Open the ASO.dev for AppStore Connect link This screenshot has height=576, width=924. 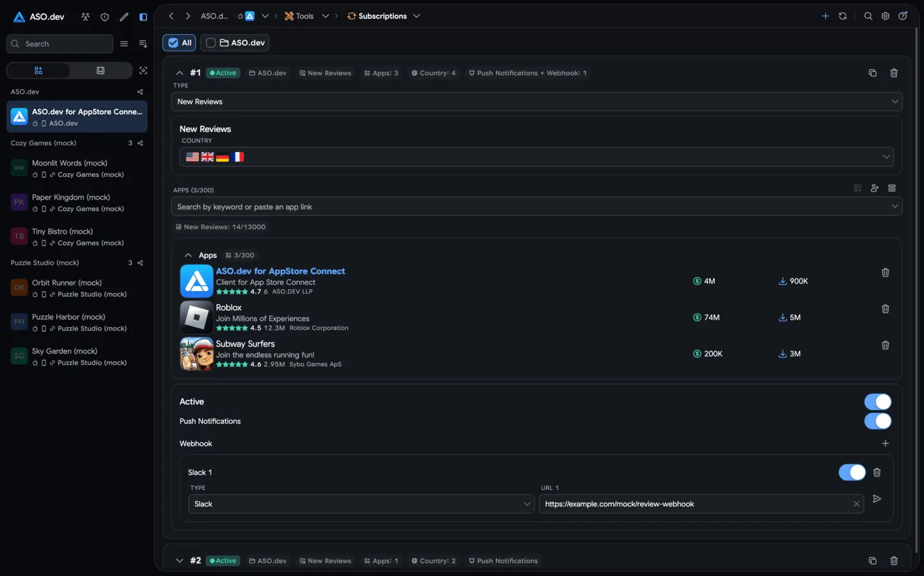tap(280, 271)
